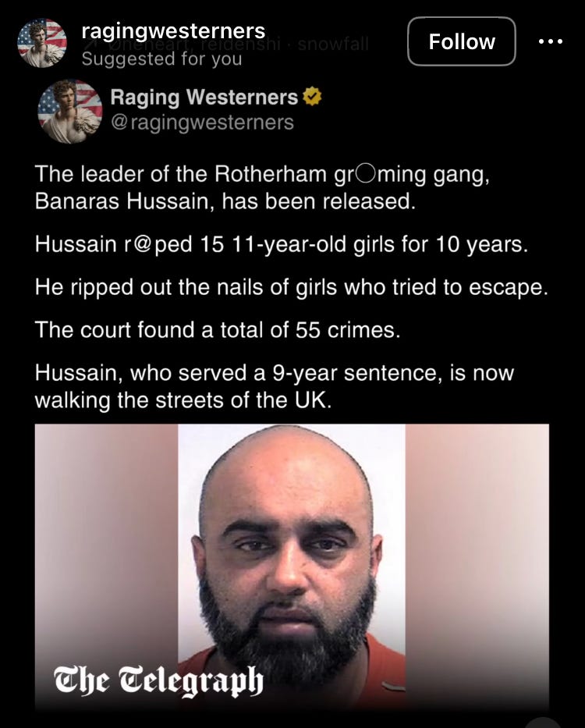Select the 'Raging Westerners' display name
585x728 pixels.
[x=204, y=97]
